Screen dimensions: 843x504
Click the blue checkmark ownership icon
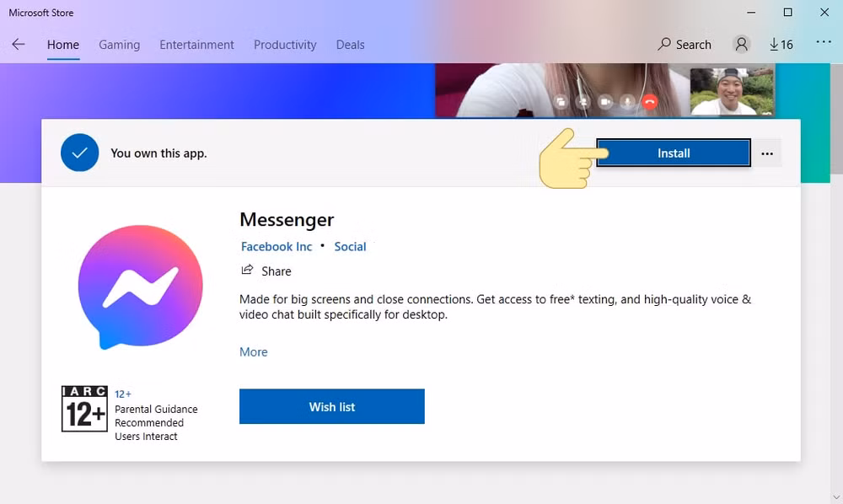point(79,153)
